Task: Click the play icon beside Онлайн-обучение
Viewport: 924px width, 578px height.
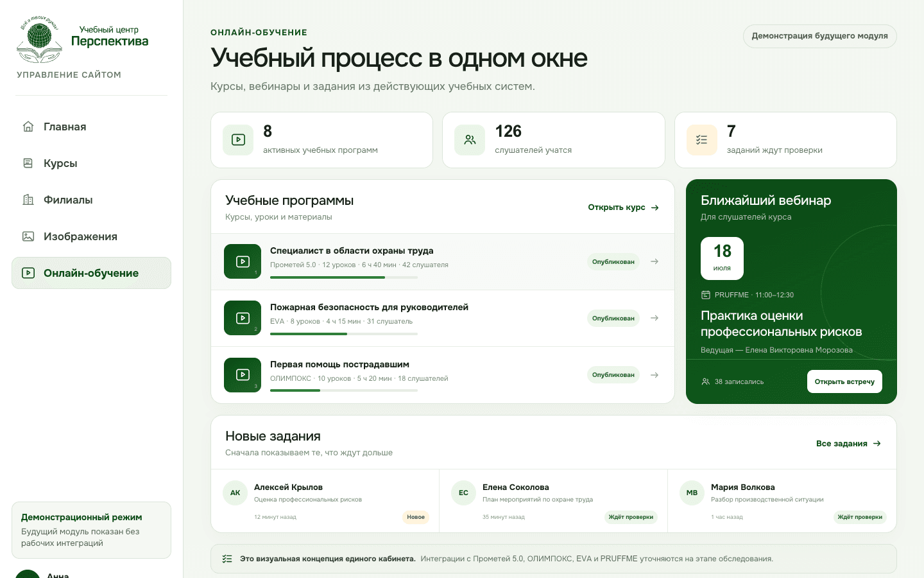Action: point(28,273)
